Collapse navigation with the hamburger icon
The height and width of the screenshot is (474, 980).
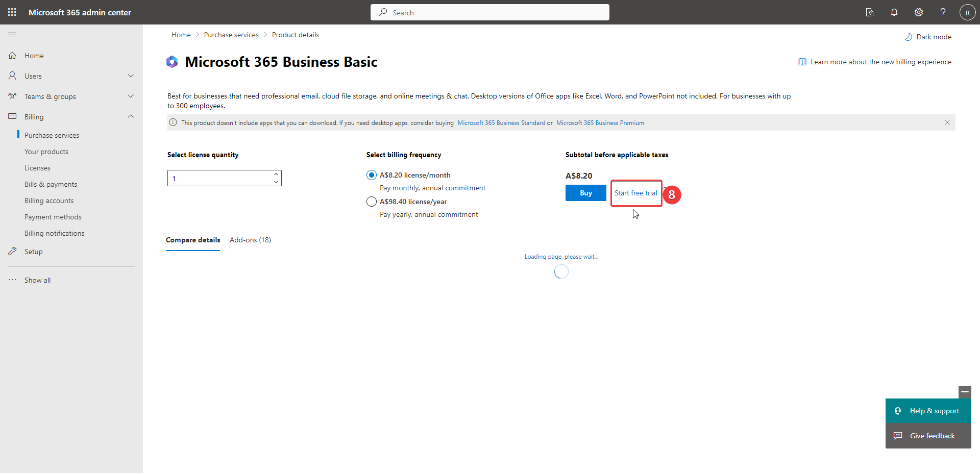pyautogui.click(x=12, y=35)
